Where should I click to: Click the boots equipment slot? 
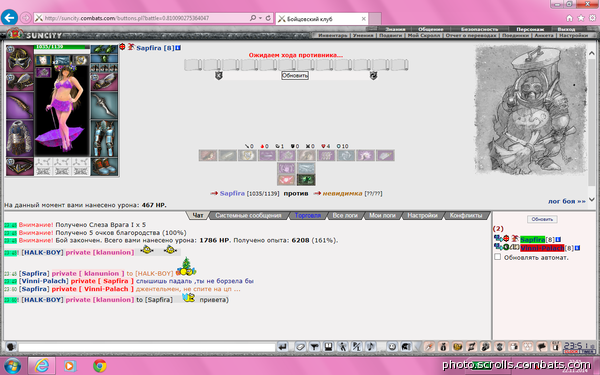104,166
